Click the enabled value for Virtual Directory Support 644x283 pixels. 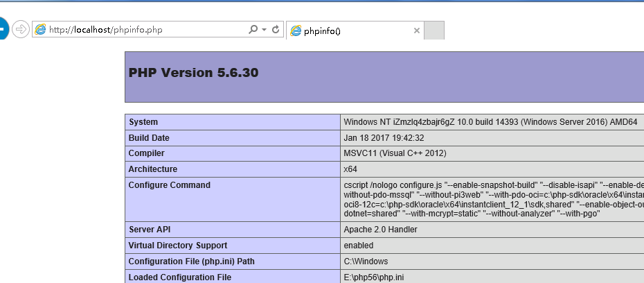pyautogui.click(x=359, y=246)
